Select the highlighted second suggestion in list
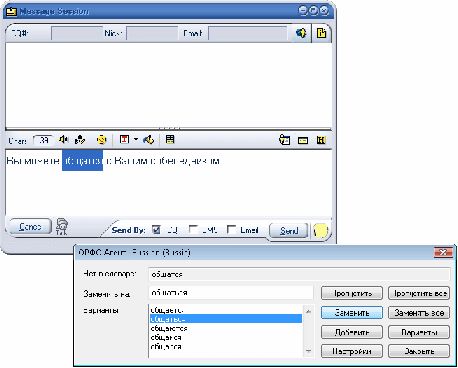Image resolution: width=458 pixels, height=368 pixels. (x=226, y=319)
